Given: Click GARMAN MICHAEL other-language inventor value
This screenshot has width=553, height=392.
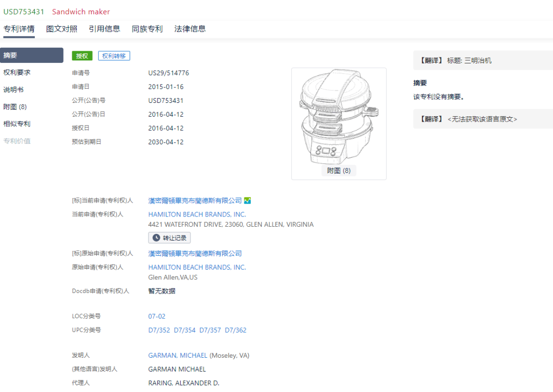Looking at the screenshot, I should 177,369.
